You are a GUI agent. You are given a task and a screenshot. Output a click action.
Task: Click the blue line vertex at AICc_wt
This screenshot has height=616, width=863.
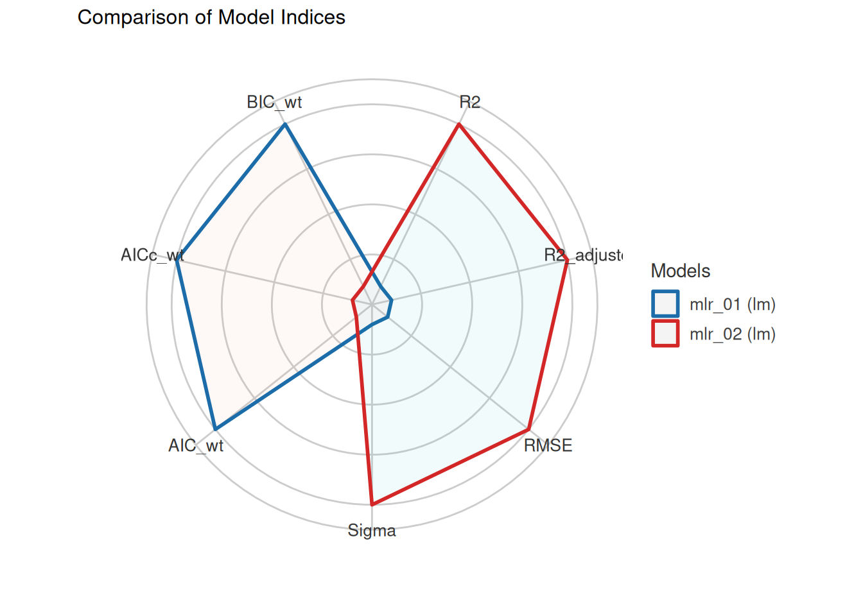177,260
